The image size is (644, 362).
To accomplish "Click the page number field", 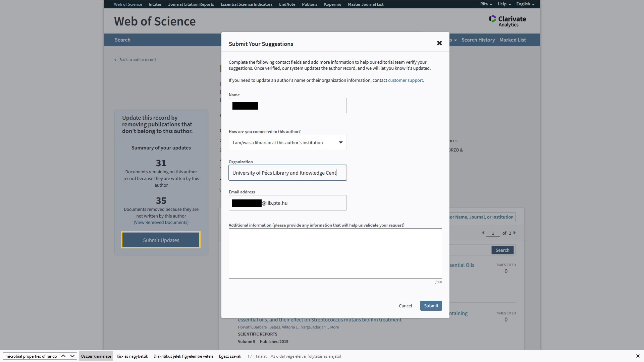I will 493,233.
